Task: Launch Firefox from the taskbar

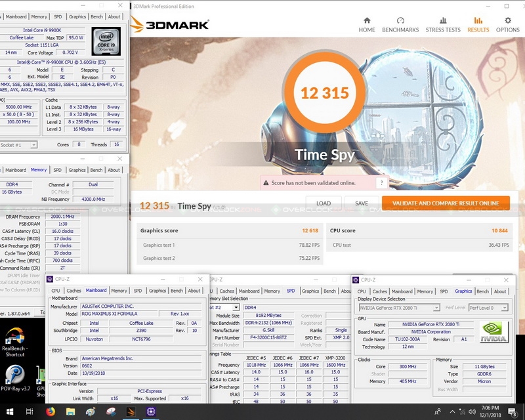Action: pyautogui.click(x=51, y=411)
